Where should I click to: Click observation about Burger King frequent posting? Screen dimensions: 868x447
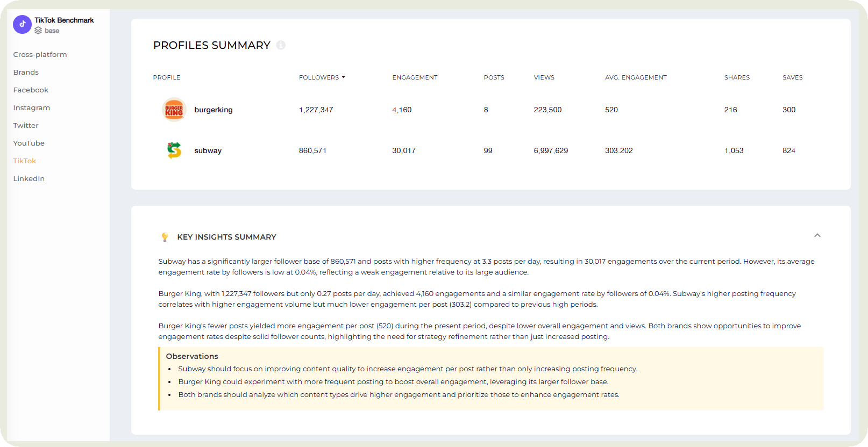coord(393,382)
